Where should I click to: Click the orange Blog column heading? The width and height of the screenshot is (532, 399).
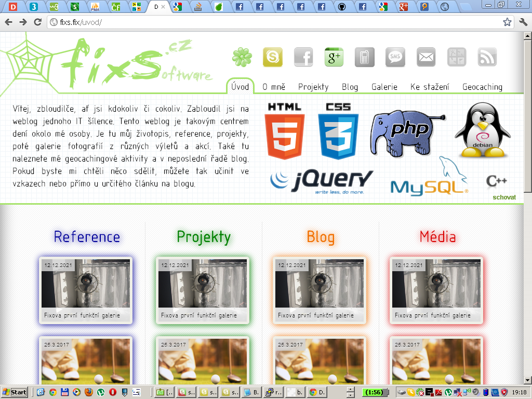[321, 237]
